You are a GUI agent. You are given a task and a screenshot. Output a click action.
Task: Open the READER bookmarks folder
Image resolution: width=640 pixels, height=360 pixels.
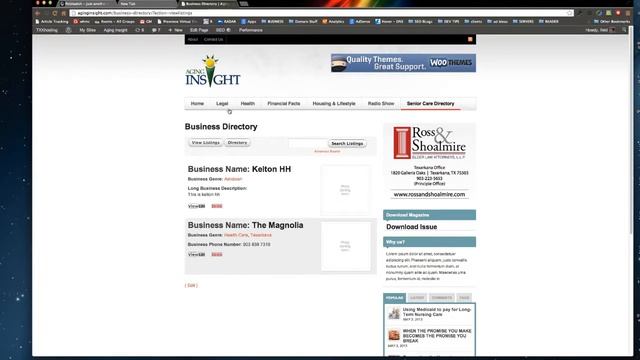tap(549, 21)
